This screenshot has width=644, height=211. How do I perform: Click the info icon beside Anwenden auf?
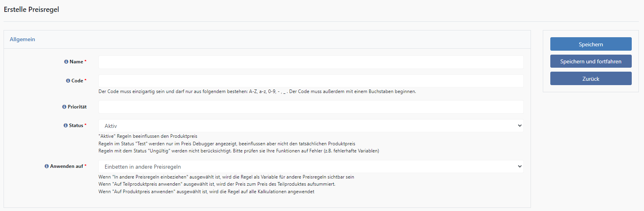[x=47, y=166]
